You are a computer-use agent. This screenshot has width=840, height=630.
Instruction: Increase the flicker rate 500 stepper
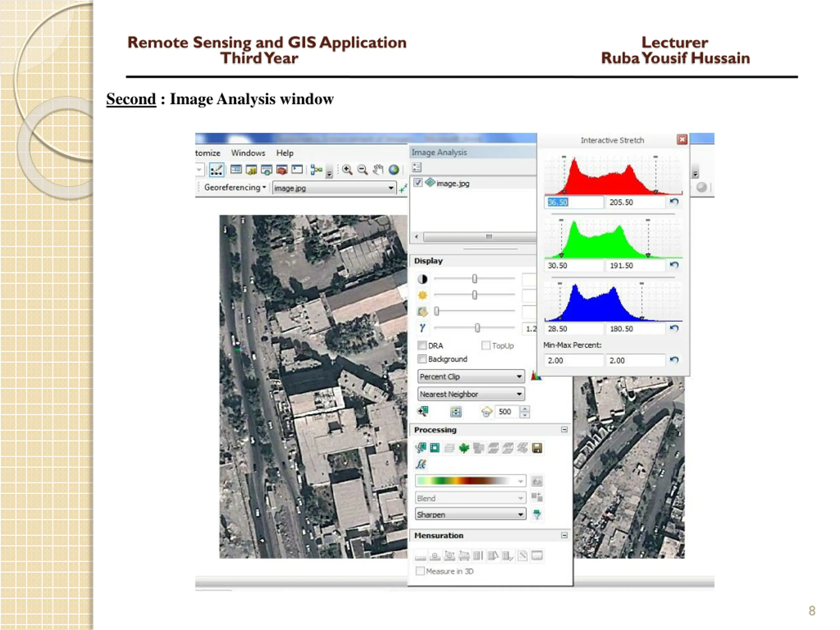coord(525,409)
